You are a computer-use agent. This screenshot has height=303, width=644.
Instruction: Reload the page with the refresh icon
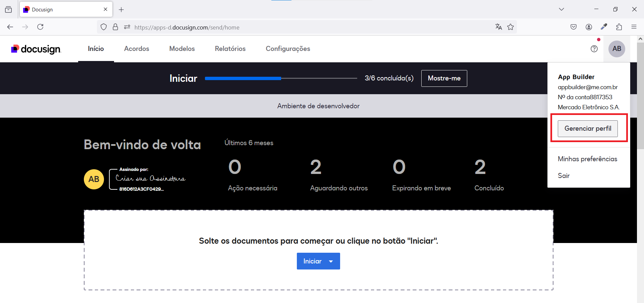pos(40,27)
